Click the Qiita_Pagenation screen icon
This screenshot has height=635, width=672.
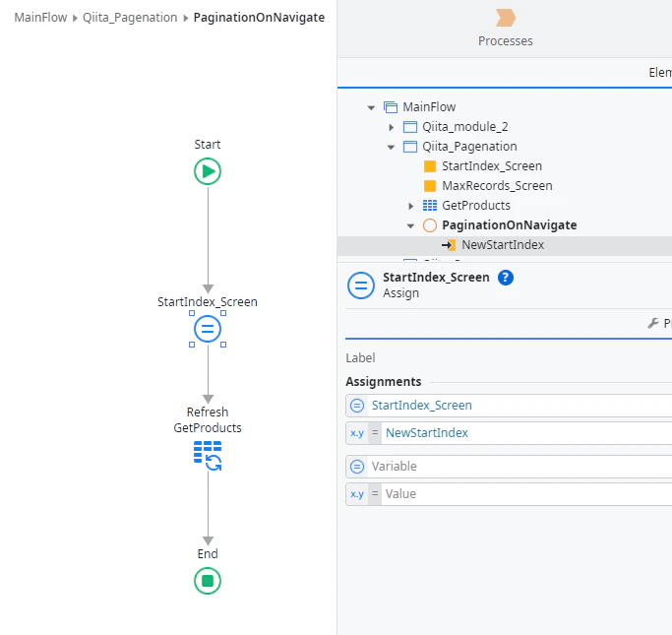click(x=410, y=147)
